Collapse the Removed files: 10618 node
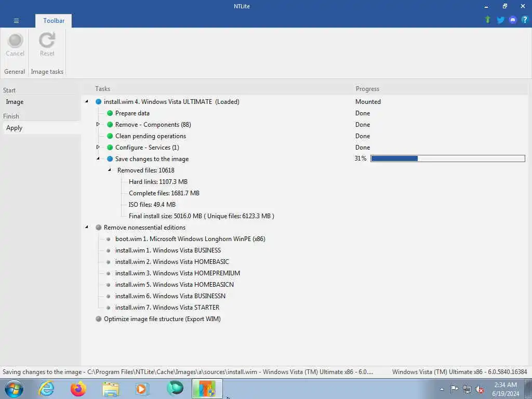This screenshot has height=399, width=532. pos(110,170)
